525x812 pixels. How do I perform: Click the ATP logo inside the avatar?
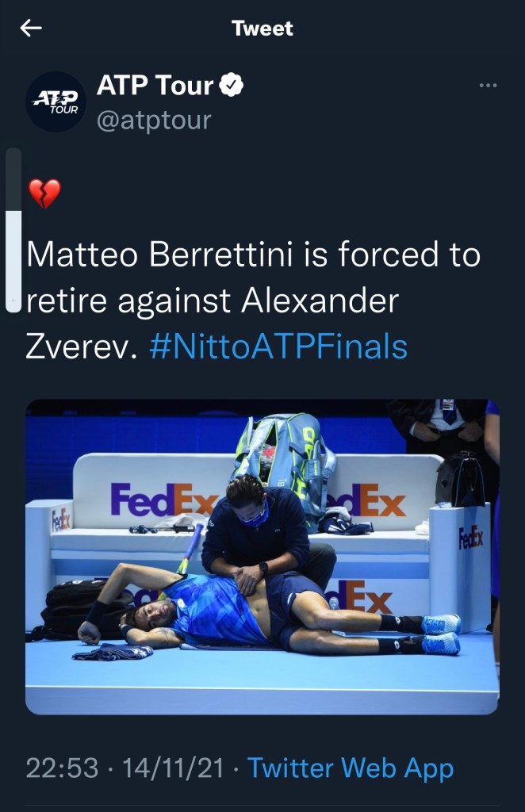(56, 101)
